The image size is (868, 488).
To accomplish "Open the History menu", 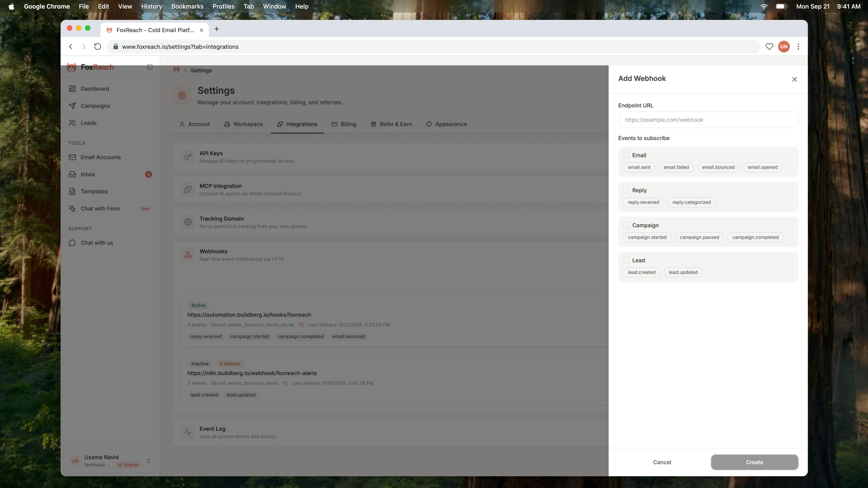I will tap(152, 6).
